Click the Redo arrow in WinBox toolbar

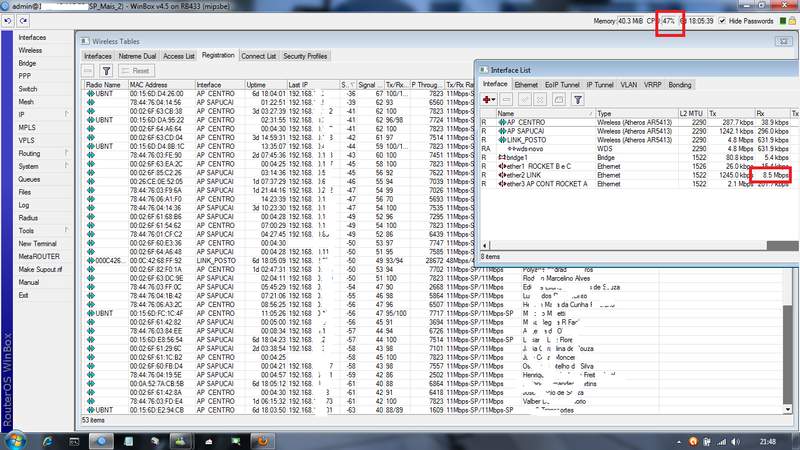23,21
